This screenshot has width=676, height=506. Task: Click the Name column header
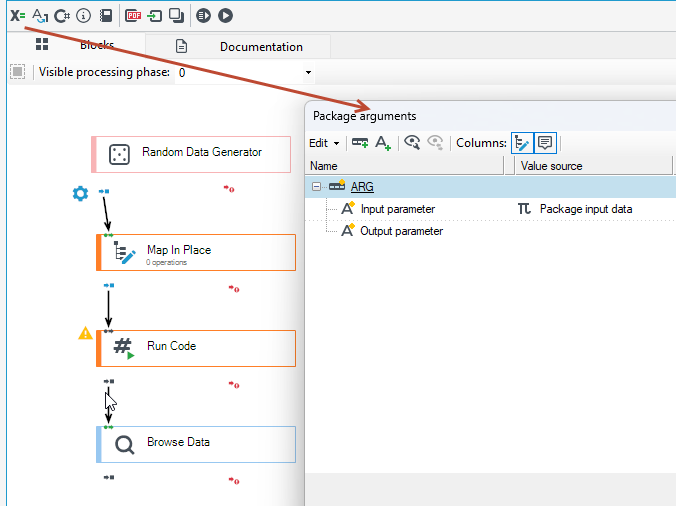tap(404, 166)
